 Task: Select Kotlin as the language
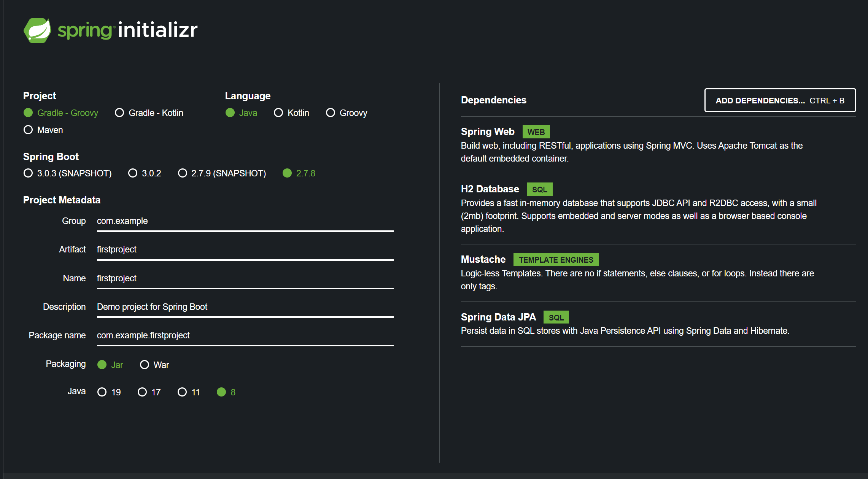tap(278, 113)
